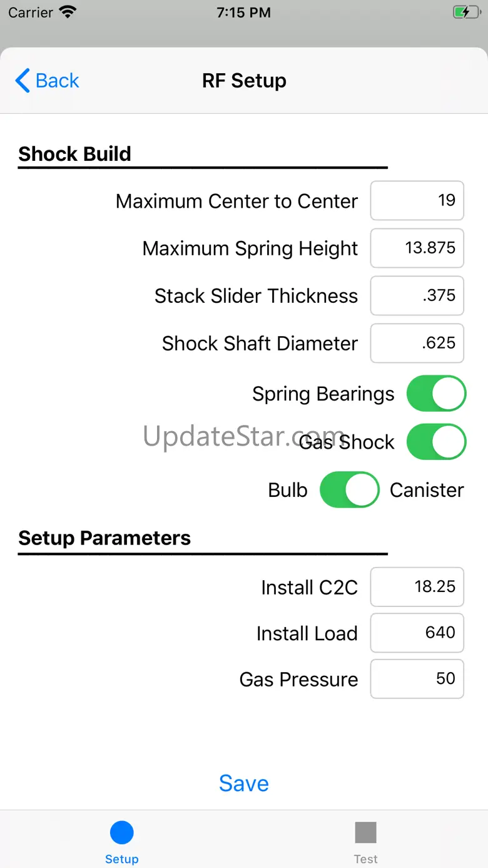Focus the Stack Slider Thickness field
This screenshot has height=868, width=488.
tap(417, 295)
